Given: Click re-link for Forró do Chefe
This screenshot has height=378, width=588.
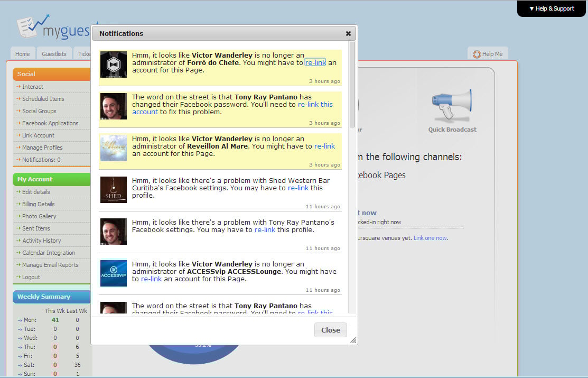Looking at the screenshot, I should click(315, 63).
